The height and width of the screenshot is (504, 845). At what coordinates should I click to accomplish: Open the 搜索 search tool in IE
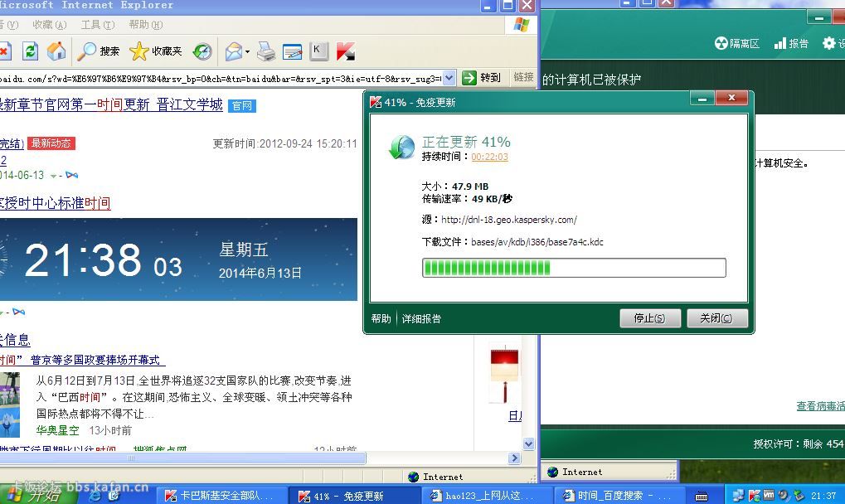[x=98, y=51]
